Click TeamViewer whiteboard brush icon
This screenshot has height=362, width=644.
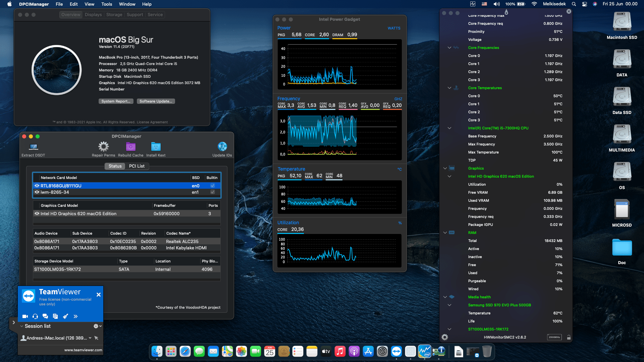(x=65, y=316)
